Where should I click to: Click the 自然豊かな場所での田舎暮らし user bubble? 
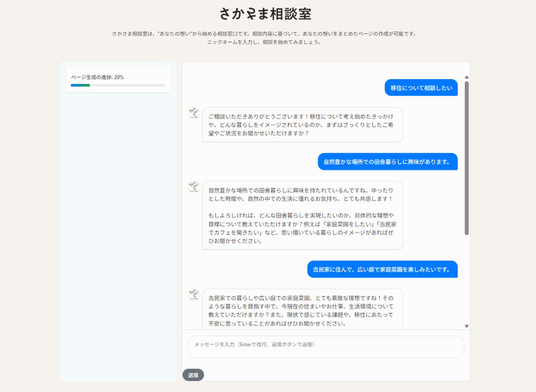tap(387, 162)
